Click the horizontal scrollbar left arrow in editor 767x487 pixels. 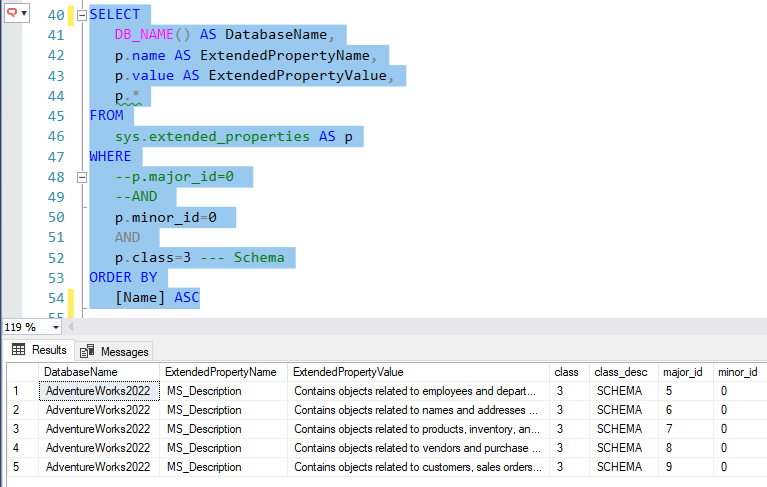tap(70, 327)
